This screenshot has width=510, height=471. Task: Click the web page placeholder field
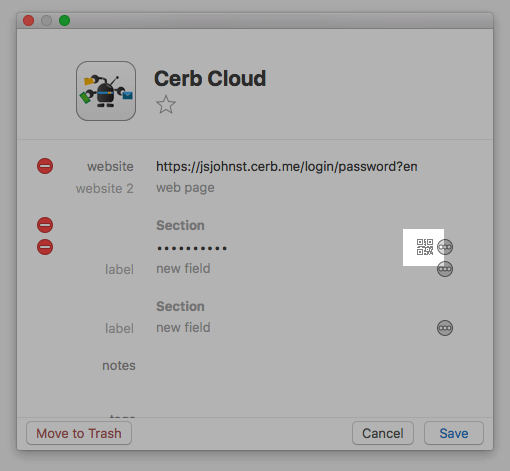(x=185, y=188)
